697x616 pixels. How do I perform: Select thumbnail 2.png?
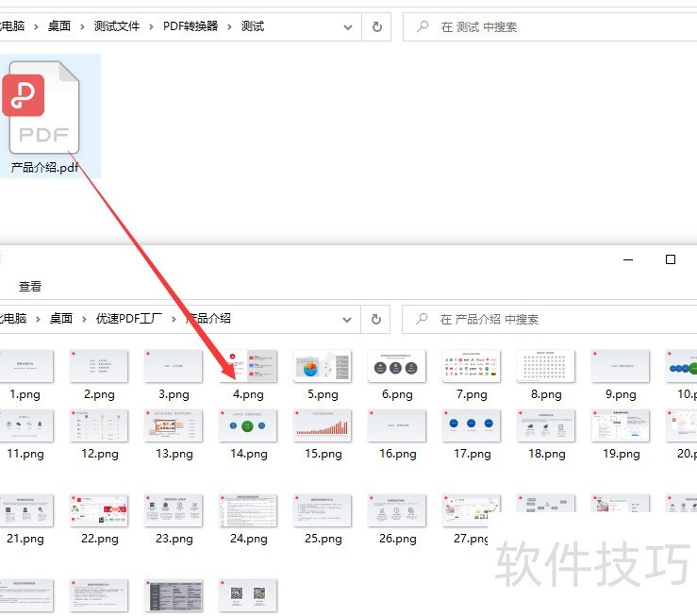[99, 366]
